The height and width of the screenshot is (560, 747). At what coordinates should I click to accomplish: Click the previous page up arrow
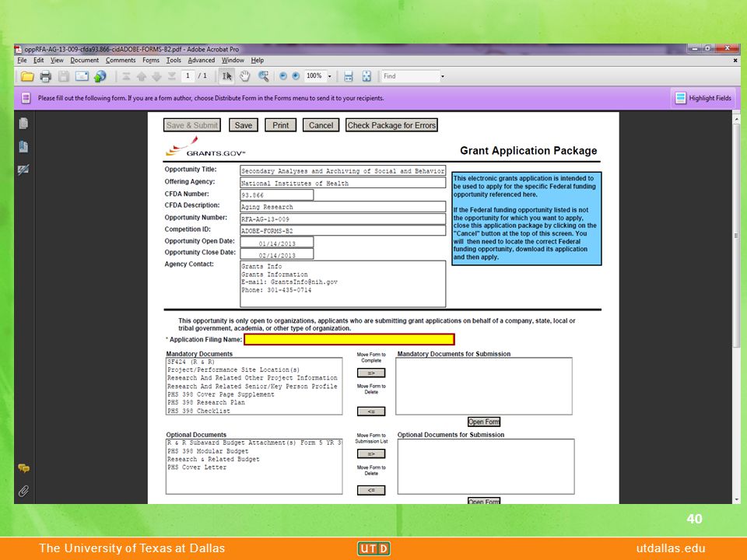pos(142,76)
